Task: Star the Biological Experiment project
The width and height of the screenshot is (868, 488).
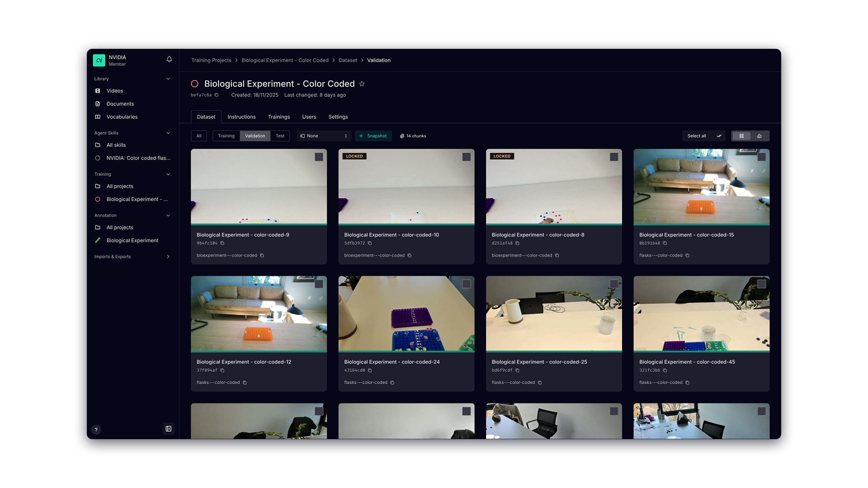Action: 362,84
